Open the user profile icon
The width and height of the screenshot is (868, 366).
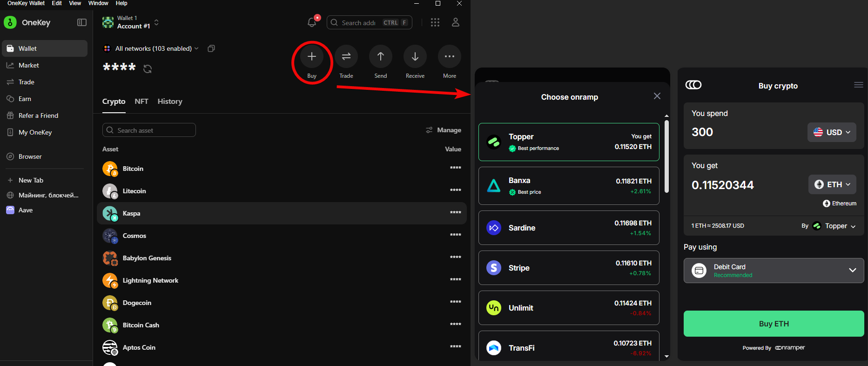coord(456,22)
